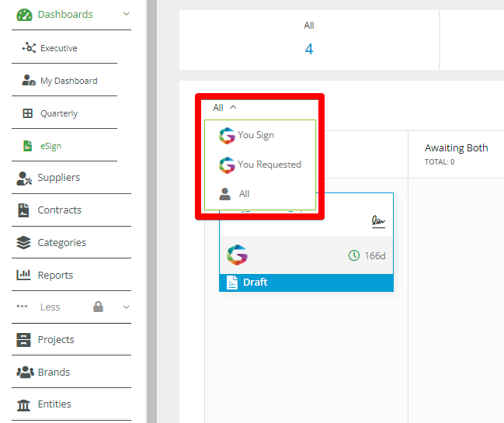Click the three-dots icon beside Less

coord(22,307)
